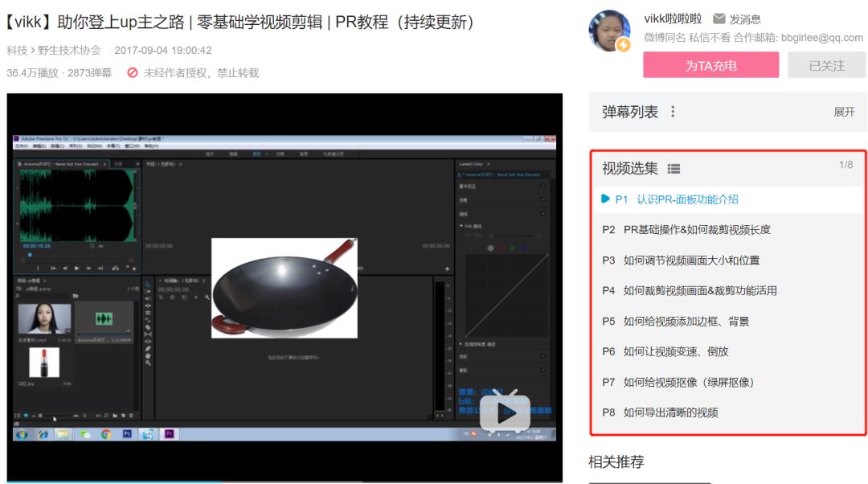The height and width of the screenshot is (484, 868).
Task: Click the WeChat icon on the taskbar
Action: [x=85, y=435]
